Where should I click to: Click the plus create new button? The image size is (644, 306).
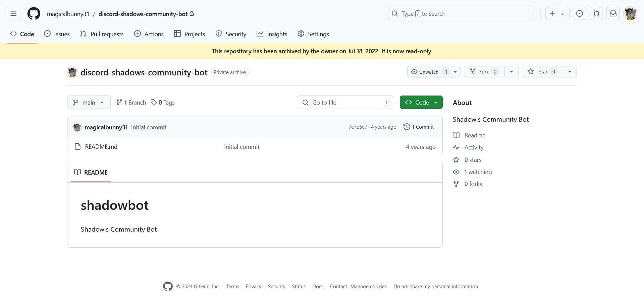coord(557,13)
